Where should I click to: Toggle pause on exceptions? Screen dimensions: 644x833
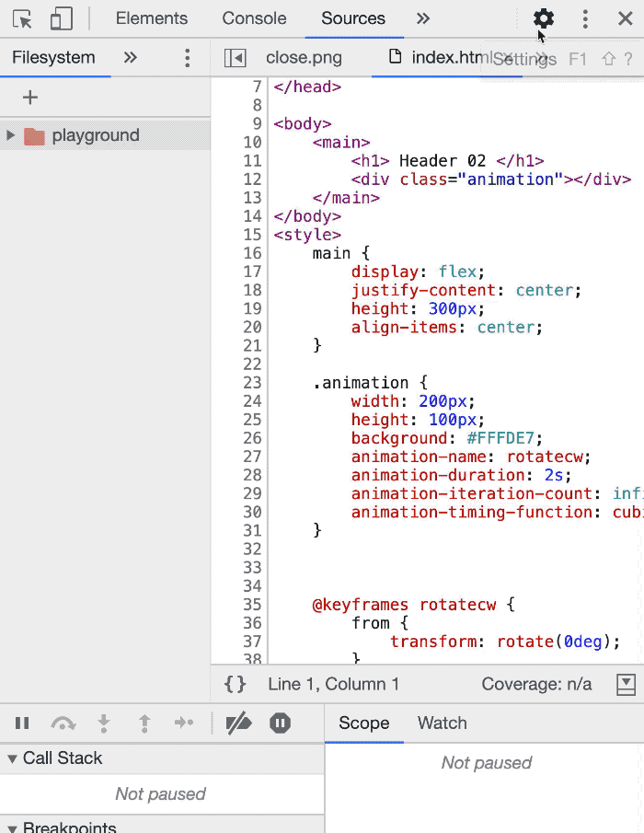point(281,723)
